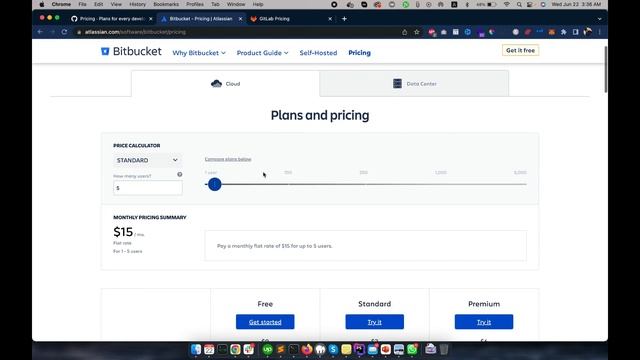Open Upwork in the Dock

click(x=267, y=349)
